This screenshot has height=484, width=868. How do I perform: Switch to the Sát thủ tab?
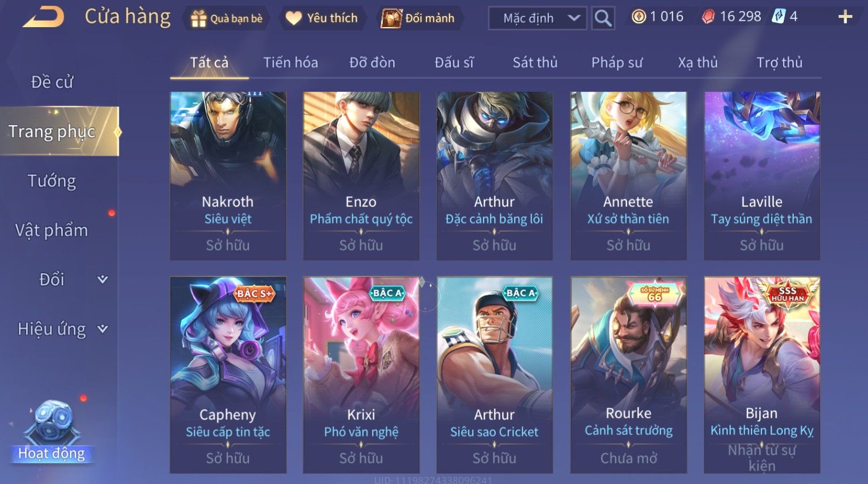(x=535, y=62)
